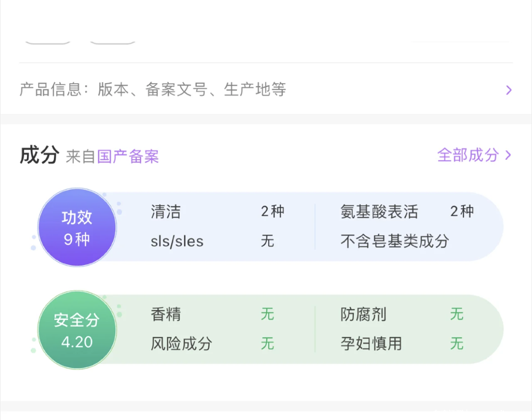532x420 pixels.
Task: Tap the green 无 value beside 防腐剂
Action: [x=456, y=314]
